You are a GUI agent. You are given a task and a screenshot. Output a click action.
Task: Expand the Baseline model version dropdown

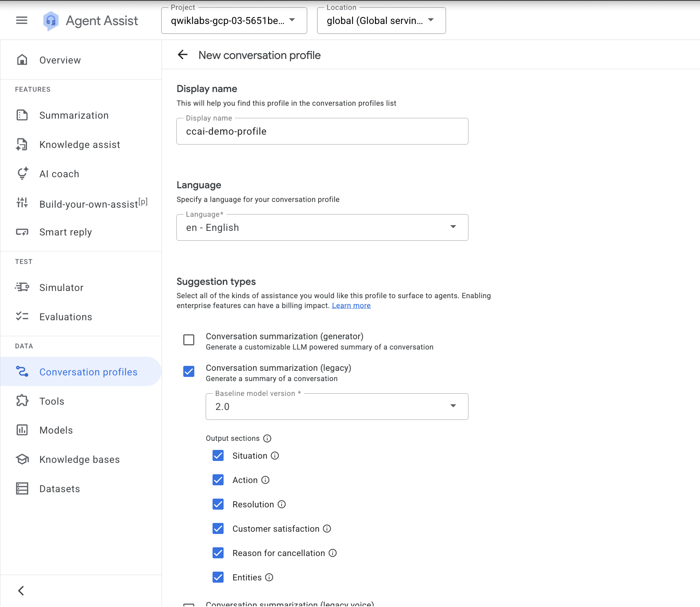(337, 407)
